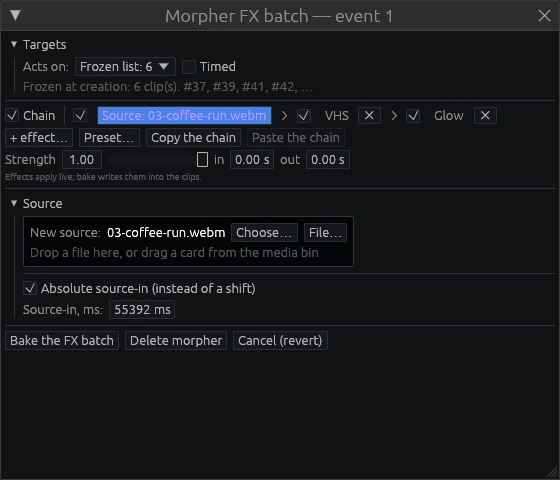
Task: Click the fade out time field
Action: click(x=328, y=160)
